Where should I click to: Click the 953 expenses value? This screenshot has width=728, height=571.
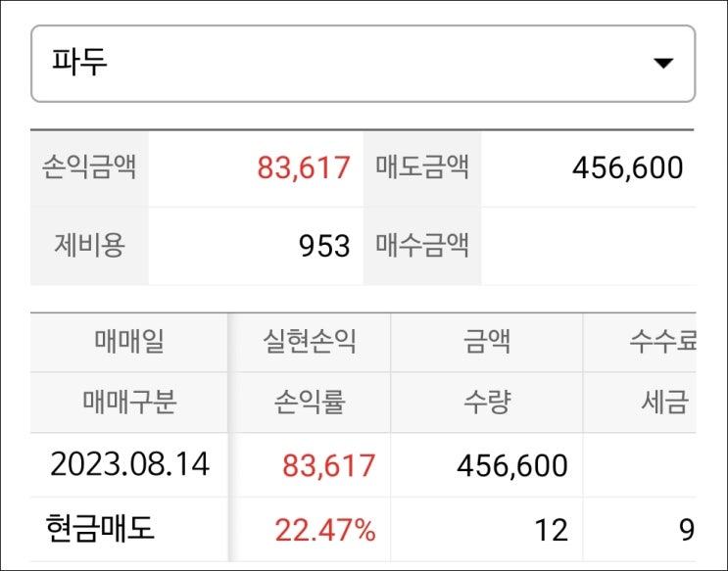[324, 246]
